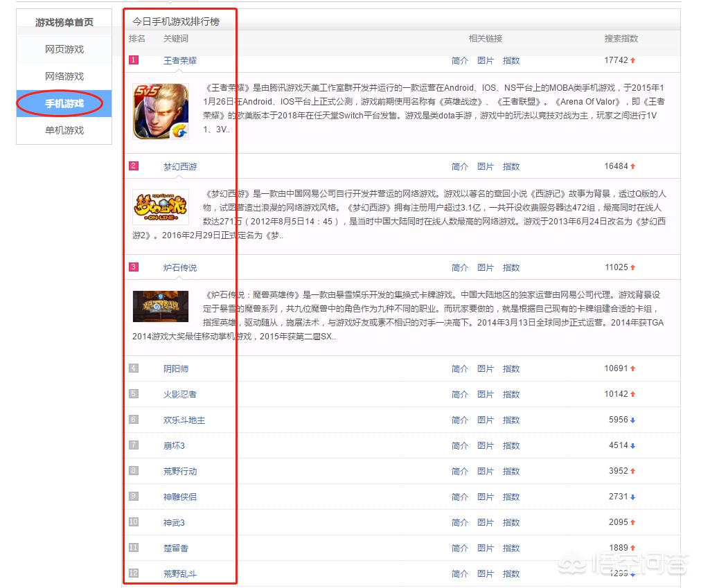701x588 pixels.
Task: View 图片 for 阴阳师
Action: (486, 369)
